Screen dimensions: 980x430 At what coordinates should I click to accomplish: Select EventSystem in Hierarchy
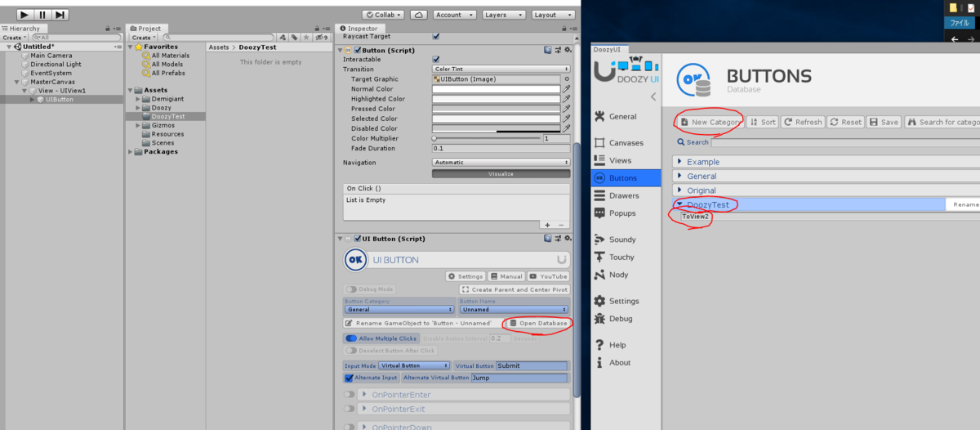pyautogui.click(x=51, y=74)
